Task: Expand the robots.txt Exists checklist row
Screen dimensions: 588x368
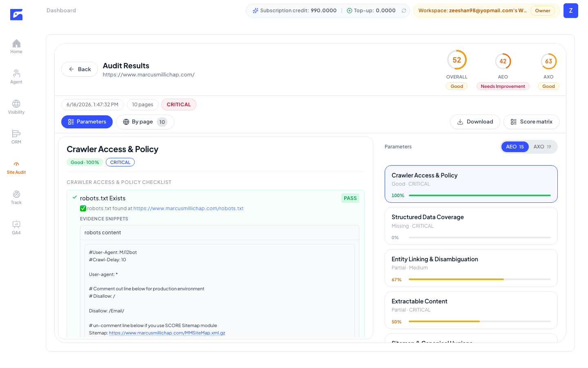Action: (x=216, y=198)
